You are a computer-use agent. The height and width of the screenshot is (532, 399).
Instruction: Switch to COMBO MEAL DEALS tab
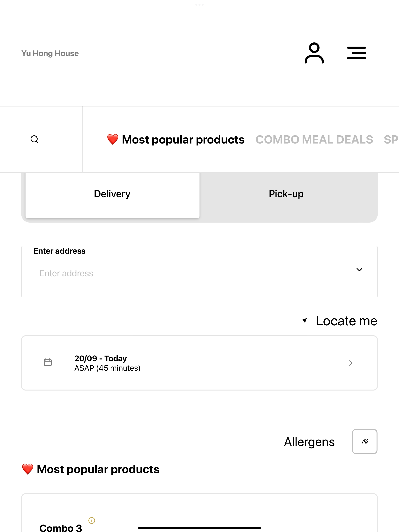314,140
